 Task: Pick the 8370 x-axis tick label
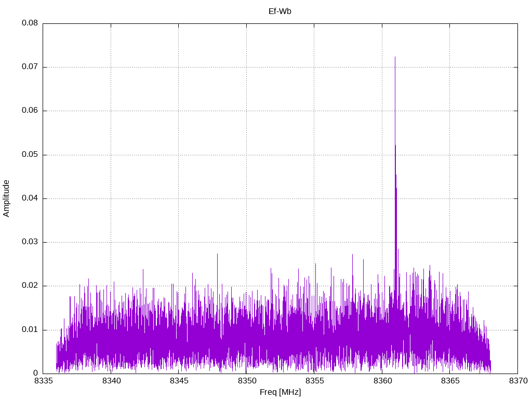517,381
